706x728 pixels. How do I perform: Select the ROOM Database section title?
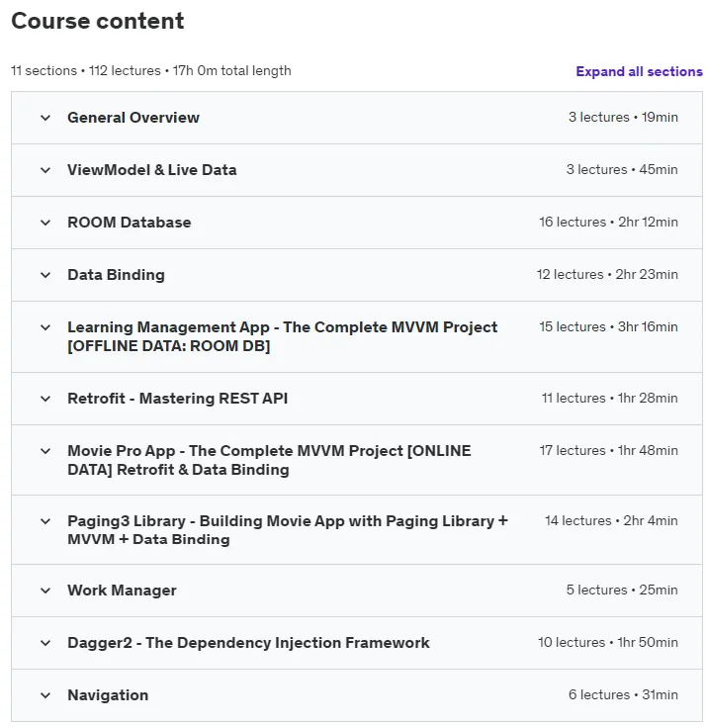[130, 223]
